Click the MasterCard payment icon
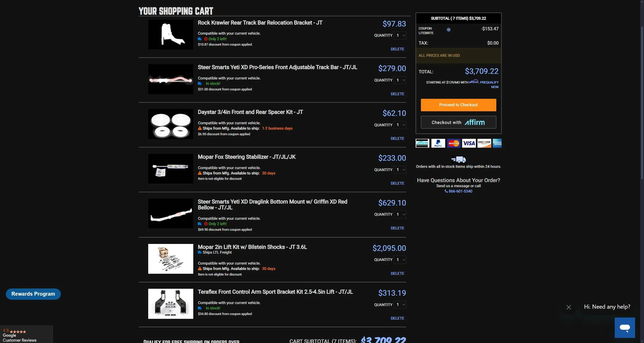Screen dimensions: 644x343 pos(453,143)
